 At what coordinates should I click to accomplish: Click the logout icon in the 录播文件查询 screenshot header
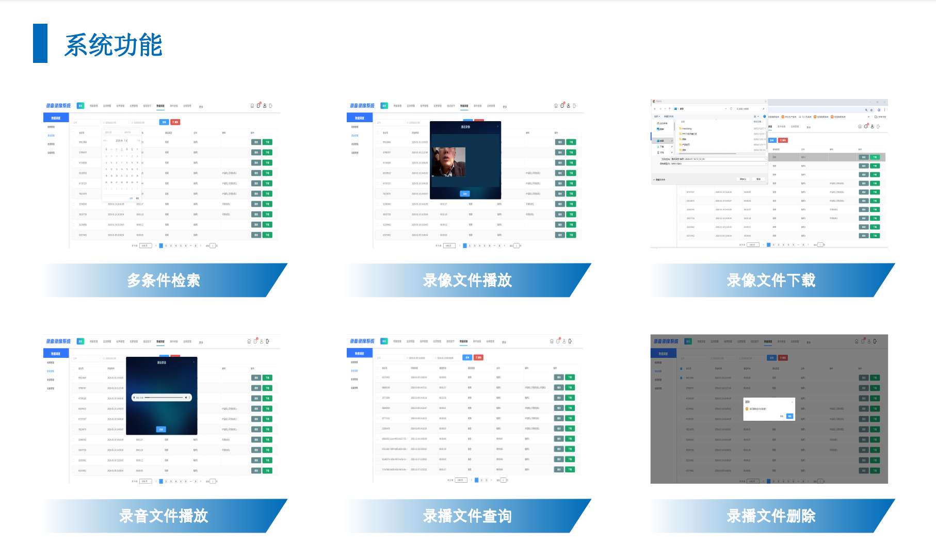click(570, 341)
